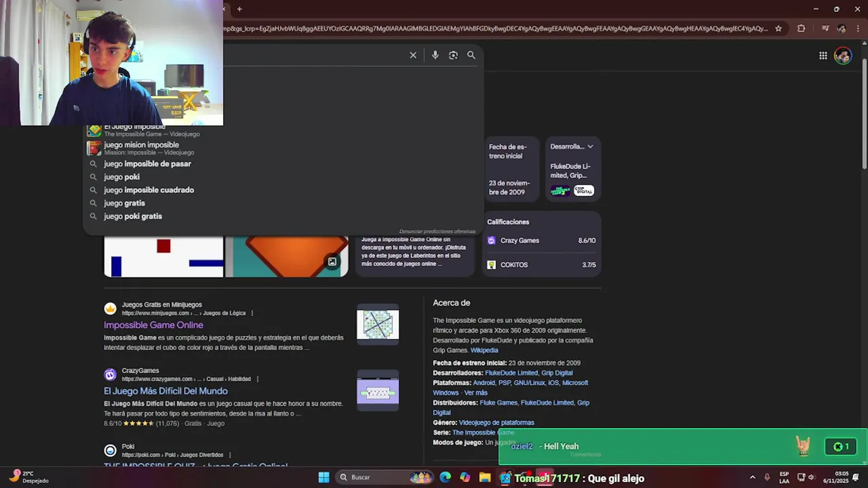868x488 pixels.
Task: Open the Wikipedia link in Acerca de
Action: click(x=484, y=350)
